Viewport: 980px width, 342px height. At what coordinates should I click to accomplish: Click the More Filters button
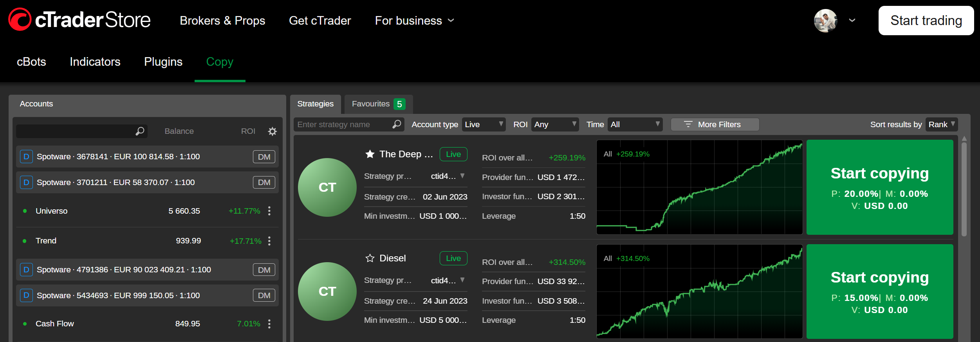(715, 124)
